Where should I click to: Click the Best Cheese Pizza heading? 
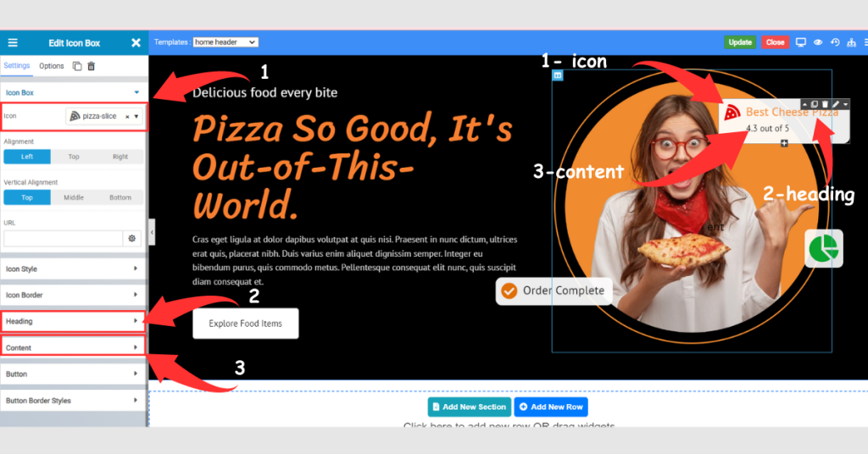point(793,113)
